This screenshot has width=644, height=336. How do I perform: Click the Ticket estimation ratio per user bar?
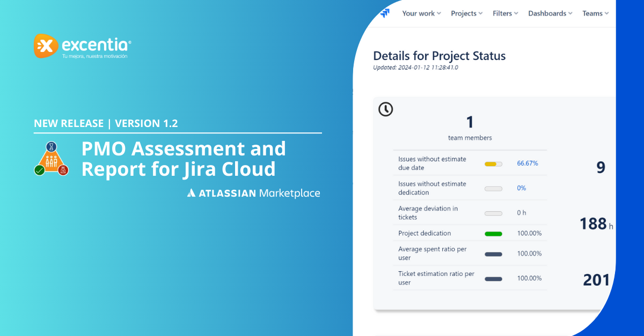click(493, 279)
